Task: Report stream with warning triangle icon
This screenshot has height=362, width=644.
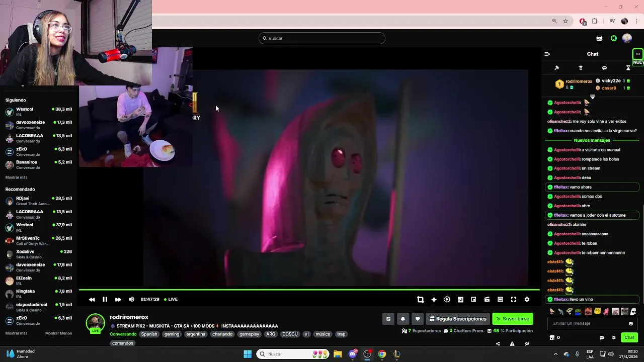Action: [512, 344]
